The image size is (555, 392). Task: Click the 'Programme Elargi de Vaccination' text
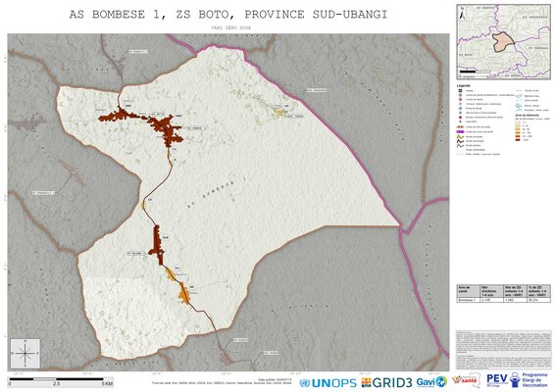(x=534, y=379)
